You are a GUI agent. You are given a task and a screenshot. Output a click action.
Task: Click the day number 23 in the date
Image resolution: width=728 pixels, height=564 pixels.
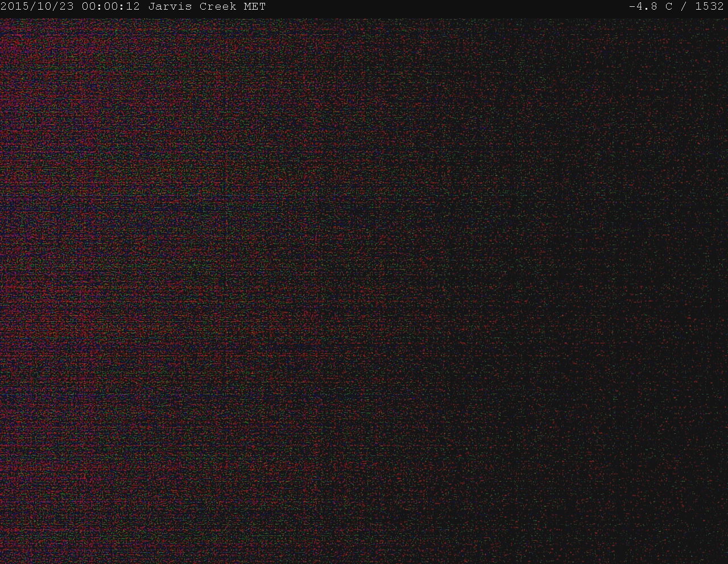(x=67, y=7)
